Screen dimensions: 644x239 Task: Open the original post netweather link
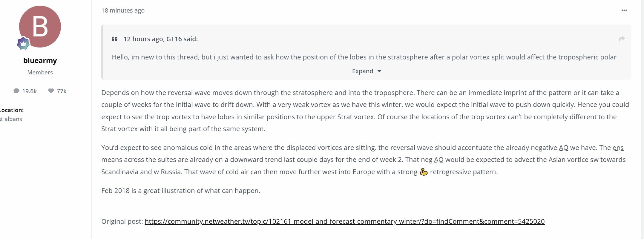click(x=345, y=221)
